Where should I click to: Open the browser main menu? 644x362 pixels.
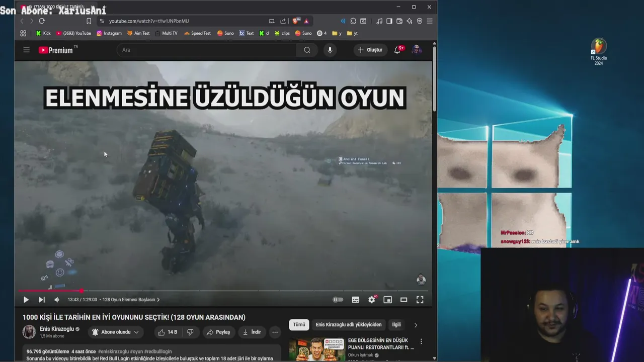[429, 21]
